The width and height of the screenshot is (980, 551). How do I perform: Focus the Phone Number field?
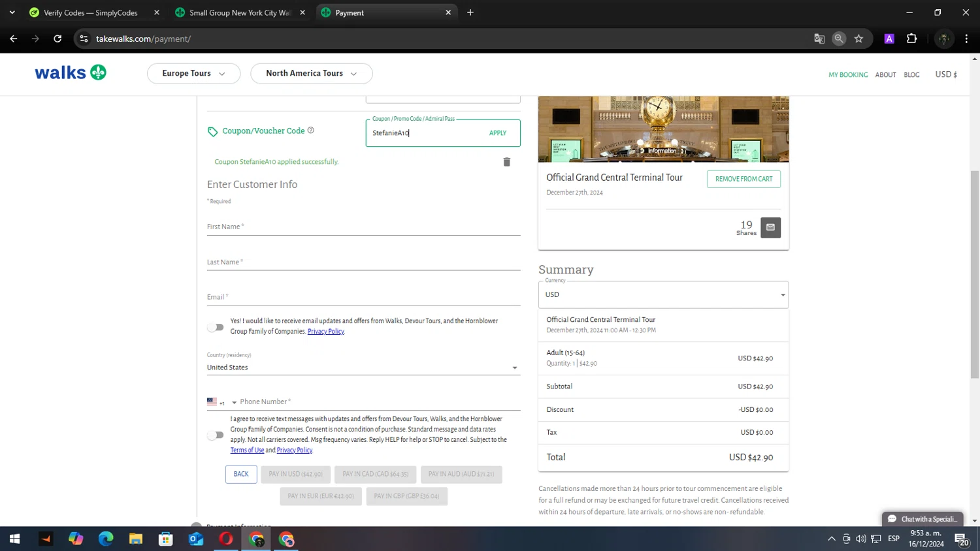[380, 401]
